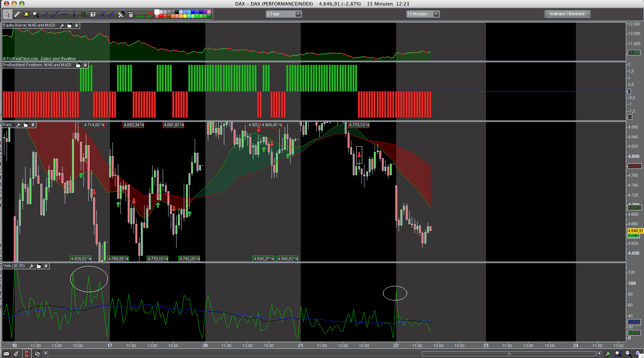
Task: Close the Vola (20 30) indicator panel
Action: 46,266
